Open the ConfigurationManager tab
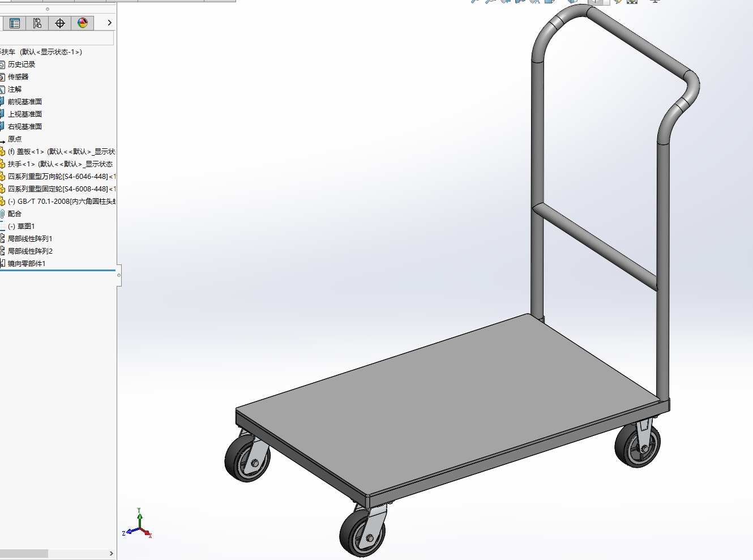Image resolution: width=753 pixels, height=560 pixels. coord(37,23)
